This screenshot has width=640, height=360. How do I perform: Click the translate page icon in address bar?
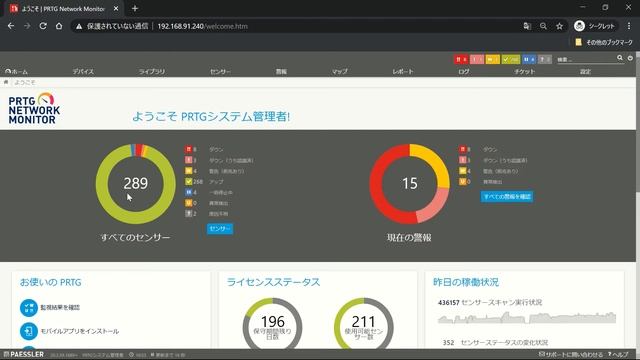(527, 26)
